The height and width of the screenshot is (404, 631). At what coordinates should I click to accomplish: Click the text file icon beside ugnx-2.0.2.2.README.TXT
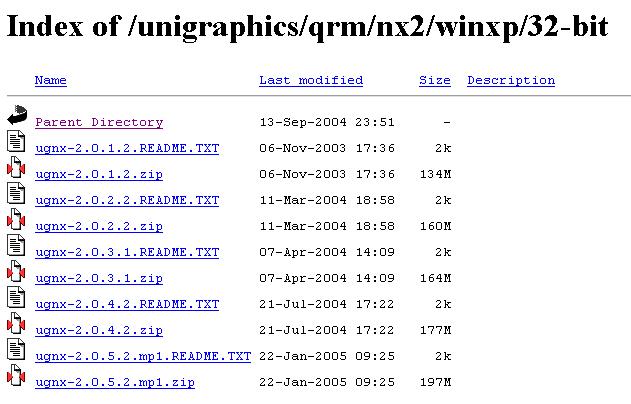pyautogui.click(x=16, y=193)
